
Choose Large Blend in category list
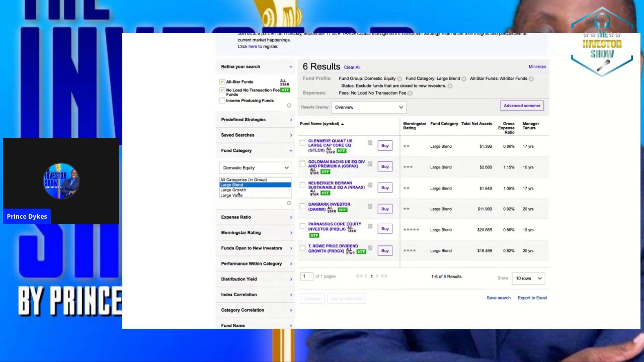click(x=255, y=185)
